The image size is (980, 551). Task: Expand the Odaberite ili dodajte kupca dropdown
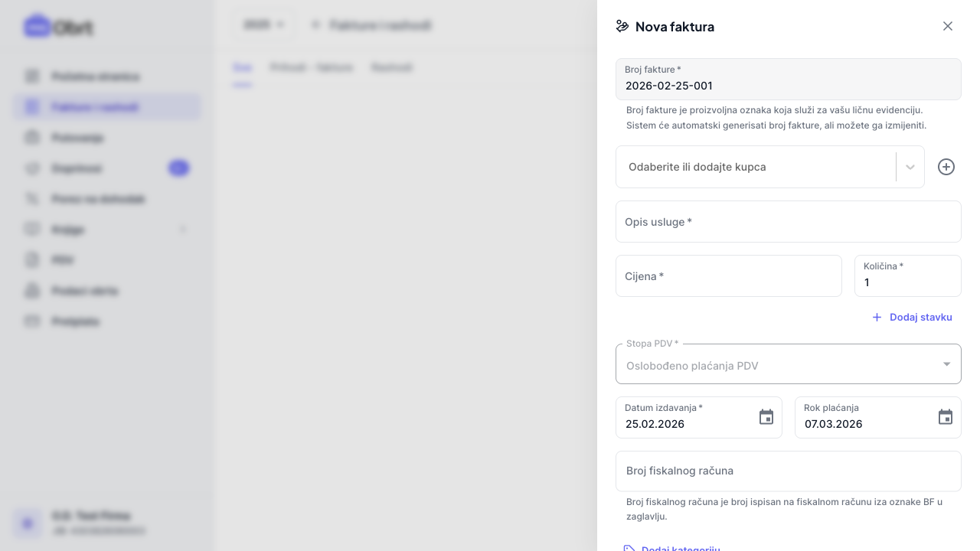[910, 167]
